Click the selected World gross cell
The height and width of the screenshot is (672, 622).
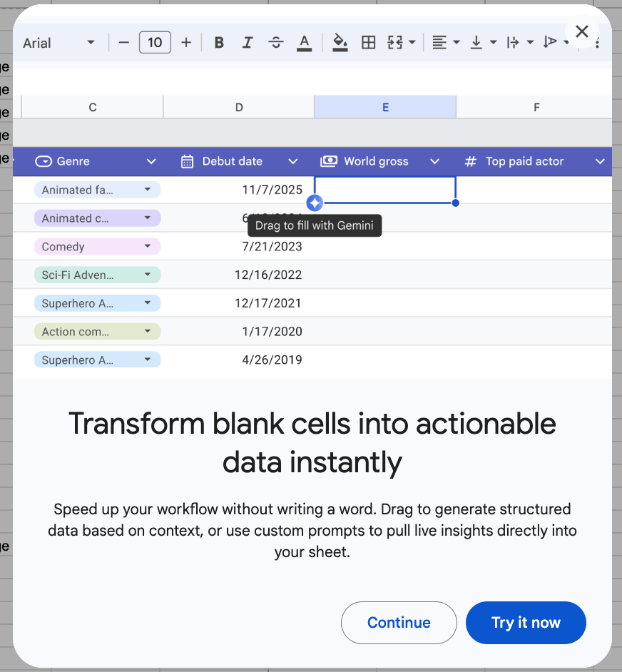(x=385, y=190)
